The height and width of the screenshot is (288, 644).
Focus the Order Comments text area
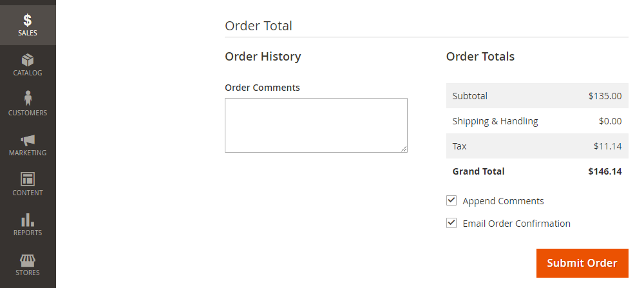(x=316, y=125)
